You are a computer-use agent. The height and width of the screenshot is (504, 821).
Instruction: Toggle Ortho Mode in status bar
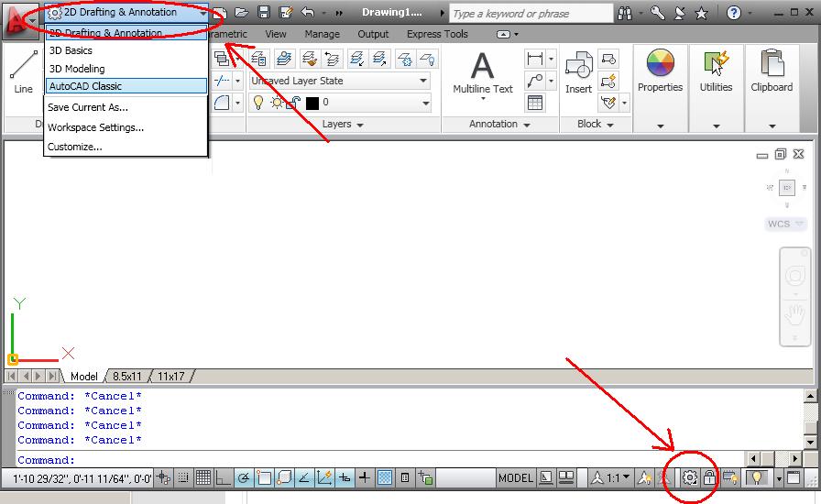pyautogui.click(x=223, y=477)
